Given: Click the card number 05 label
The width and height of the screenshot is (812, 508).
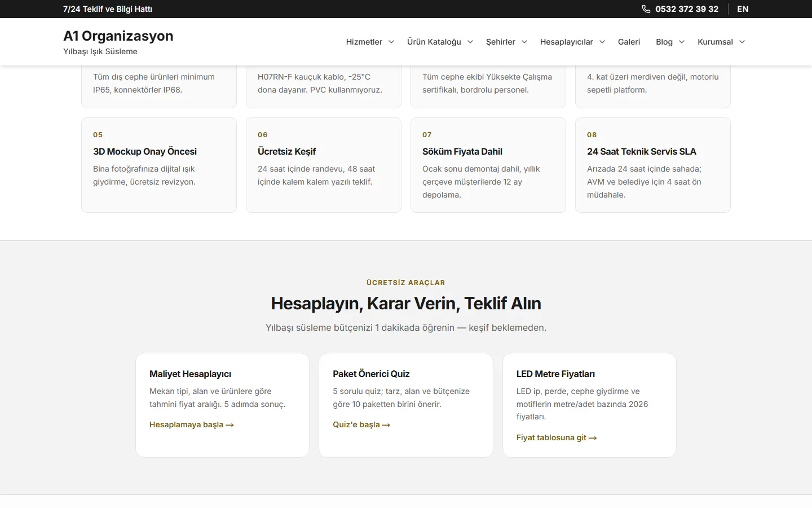Looking at the screenshot, I should point(98,135).
